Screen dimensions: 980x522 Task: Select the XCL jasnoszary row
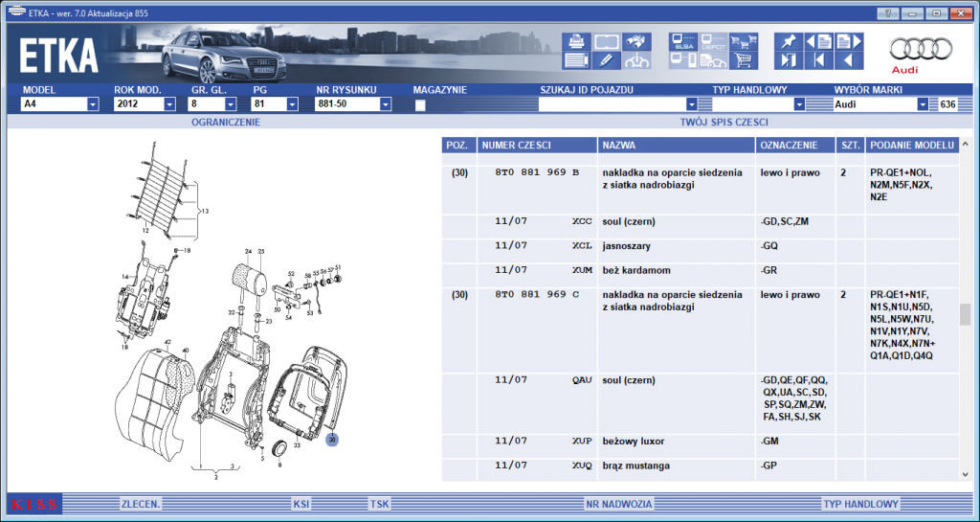coord(701,251)
